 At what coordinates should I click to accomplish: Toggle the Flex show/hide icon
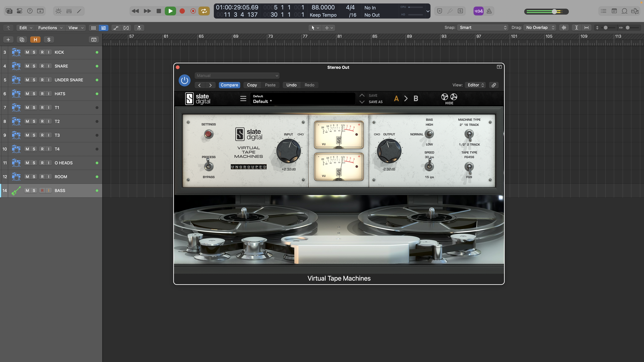(x=126, y=28)
